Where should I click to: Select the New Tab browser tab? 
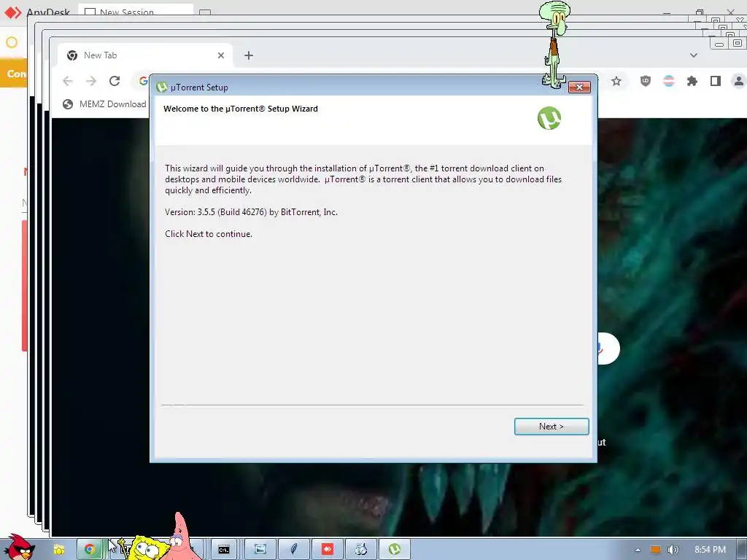click(x=145, y=55)
